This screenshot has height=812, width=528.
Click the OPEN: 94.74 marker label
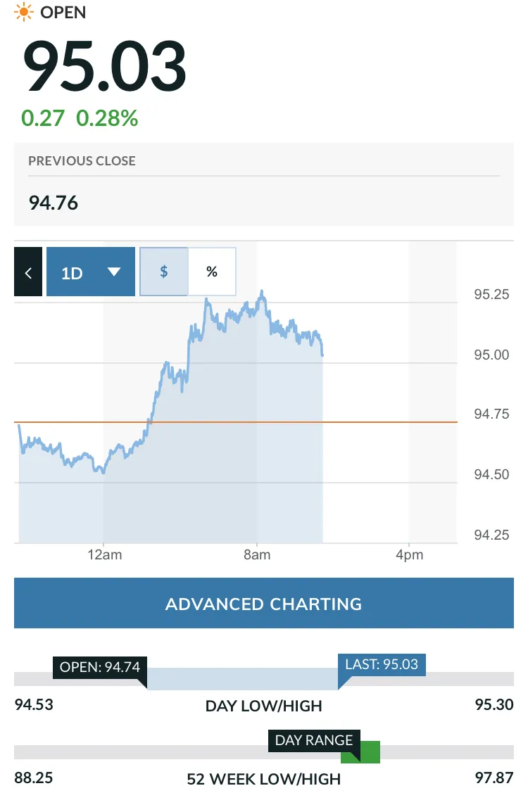100,667
